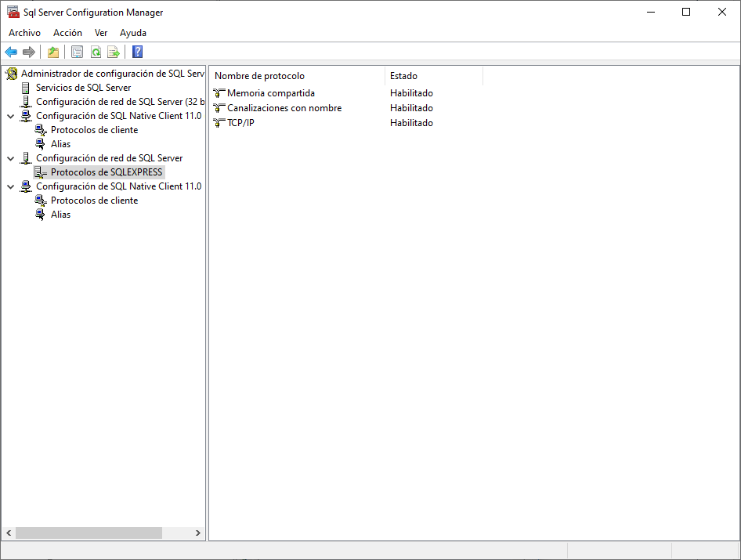Image resolution: width=741 pixels, height=560 pixels.
Task: Open the Archivo menu
Action: [24, 33]
